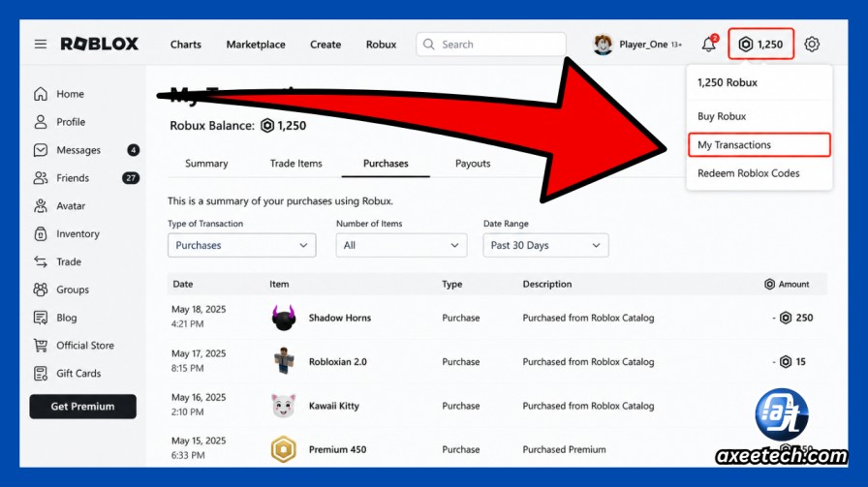
Task: Open the notifications bell
Action: 709,44
